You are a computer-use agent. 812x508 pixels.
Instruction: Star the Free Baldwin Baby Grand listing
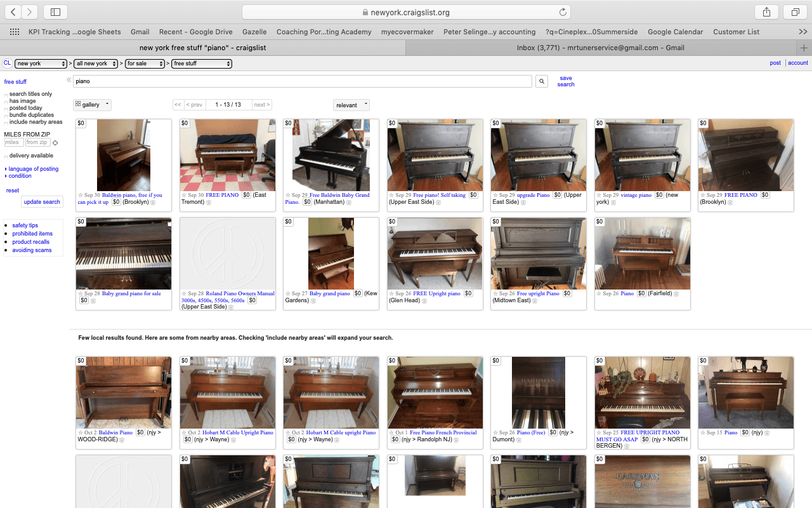coord(289,196)
